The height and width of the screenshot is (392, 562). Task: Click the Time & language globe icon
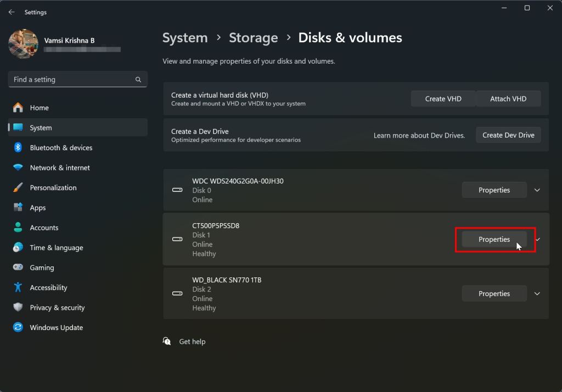tap(18, 247)
